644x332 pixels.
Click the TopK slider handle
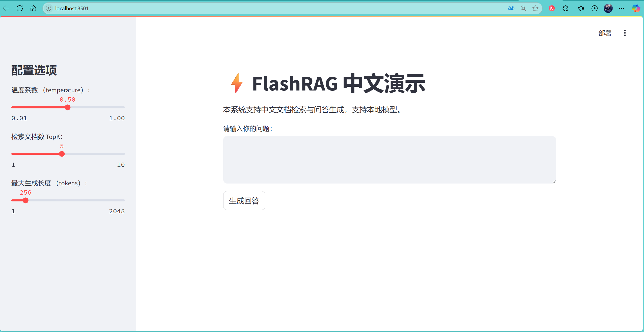pos(62,154)
